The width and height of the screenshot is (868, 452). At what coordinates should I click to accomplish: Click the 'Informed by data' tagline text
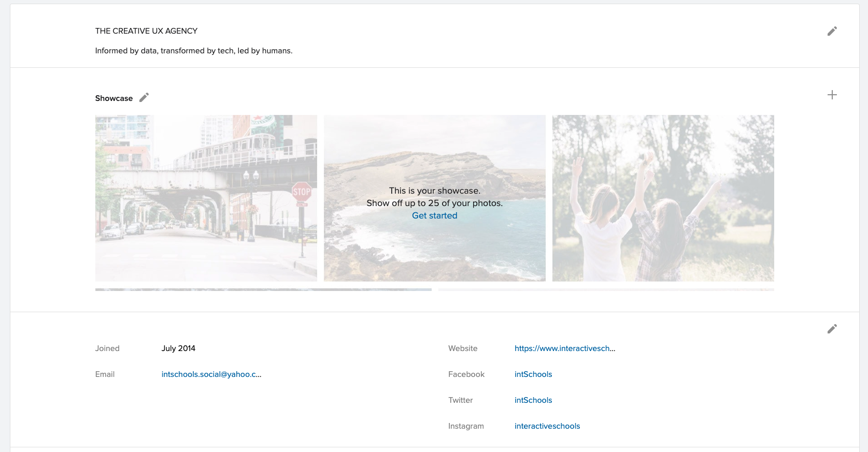[193, 51]
